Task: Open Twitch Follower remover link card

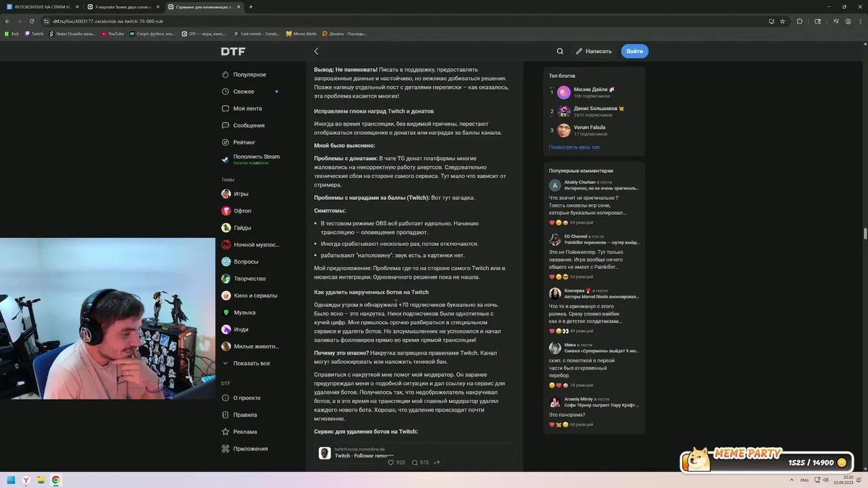Action: point(414,452)
